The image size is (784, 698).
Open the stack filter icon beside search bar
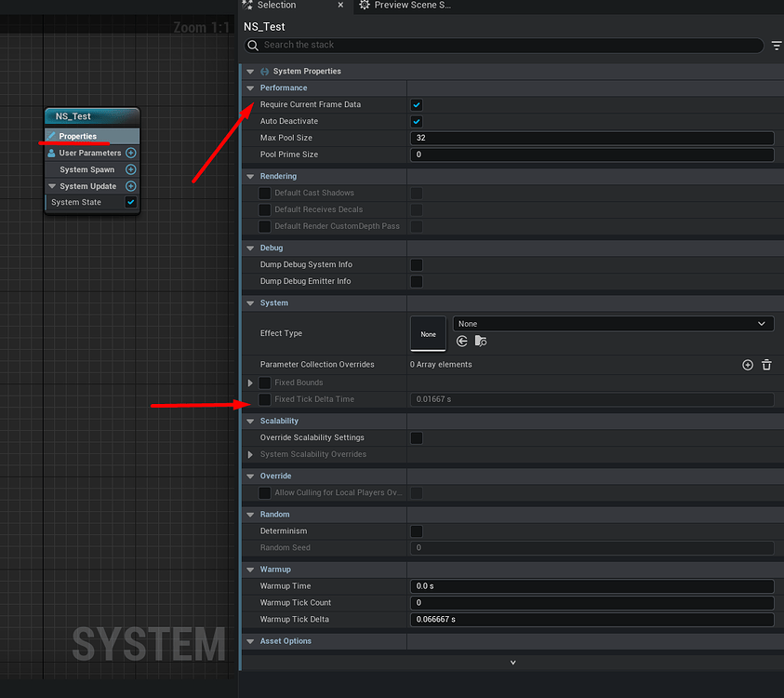tap(777, 45)
